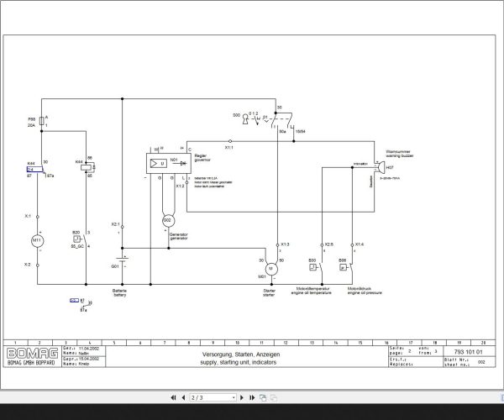This screenshot has width=504, height=420.
Task: Click the name 'Kneip' in title block
Action: 83,364
